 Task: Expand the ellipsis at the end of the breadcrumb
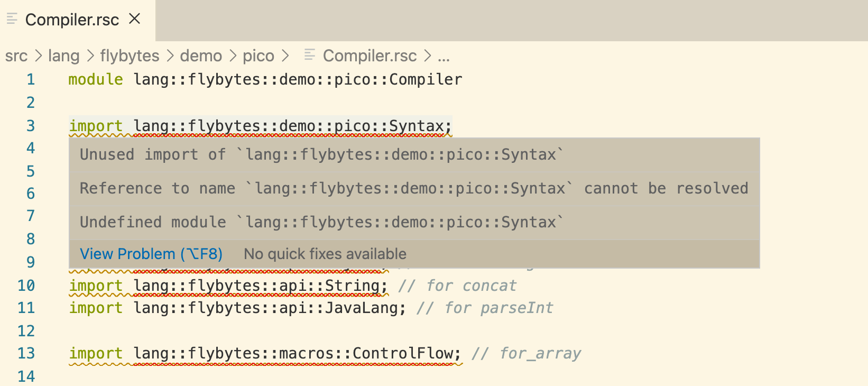pos(444,56)
